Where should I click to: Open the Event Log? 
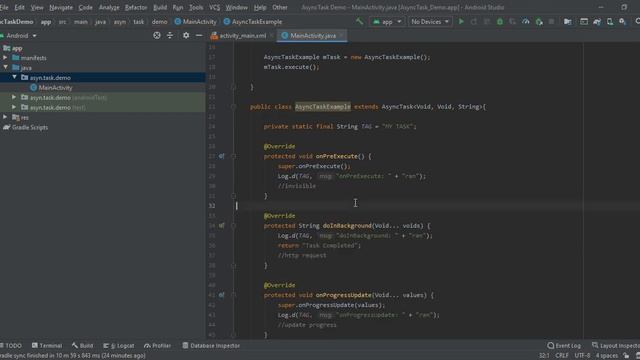[564, 346]
